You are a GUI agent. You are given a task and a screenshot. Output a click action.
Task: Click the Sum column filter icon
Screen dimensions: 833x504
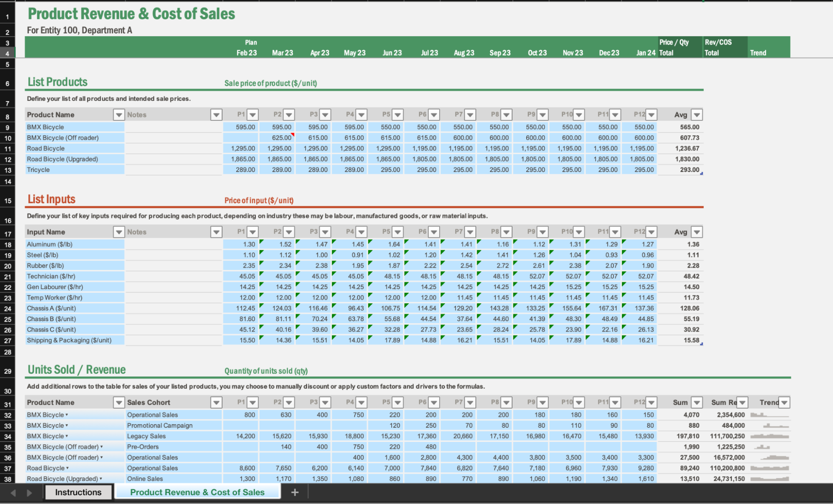[x=697, y=402]
